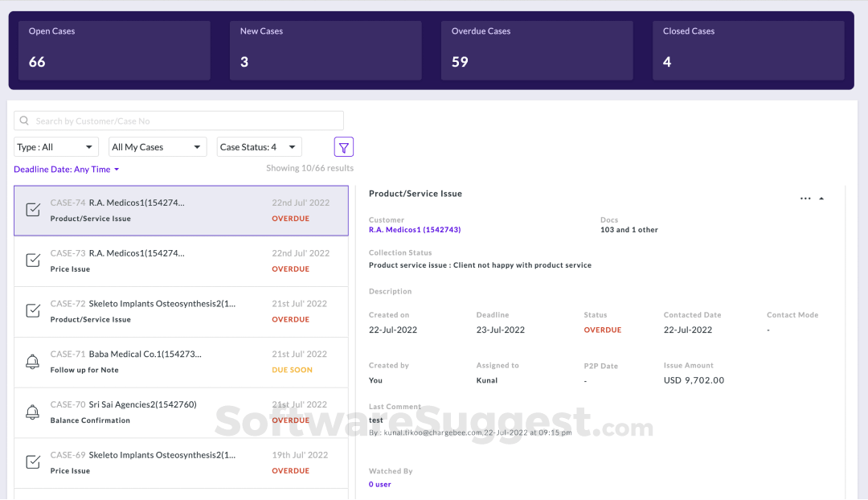
Task: Toggle the checkbox icon on CASE-66
Action: pyautogui.click(x=32, y=497)
